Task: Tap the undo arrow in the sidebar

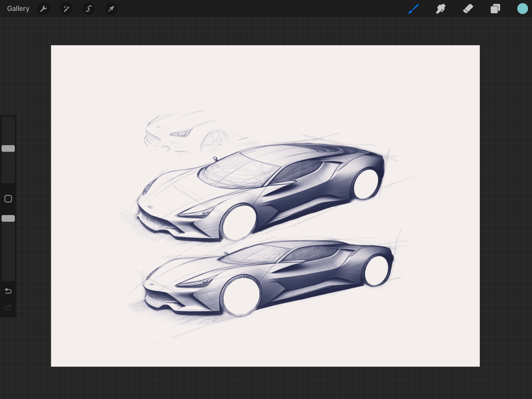Action: (8, 291)
